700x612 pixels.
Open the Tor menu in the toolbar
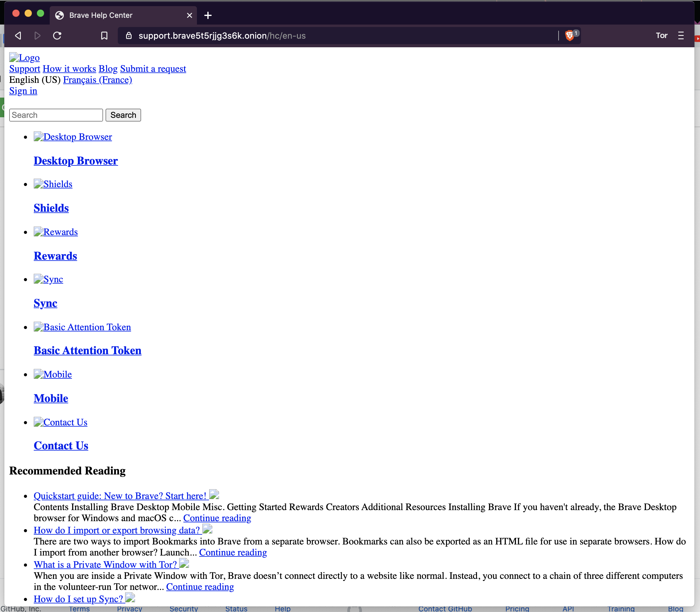[x=661, y=35]
